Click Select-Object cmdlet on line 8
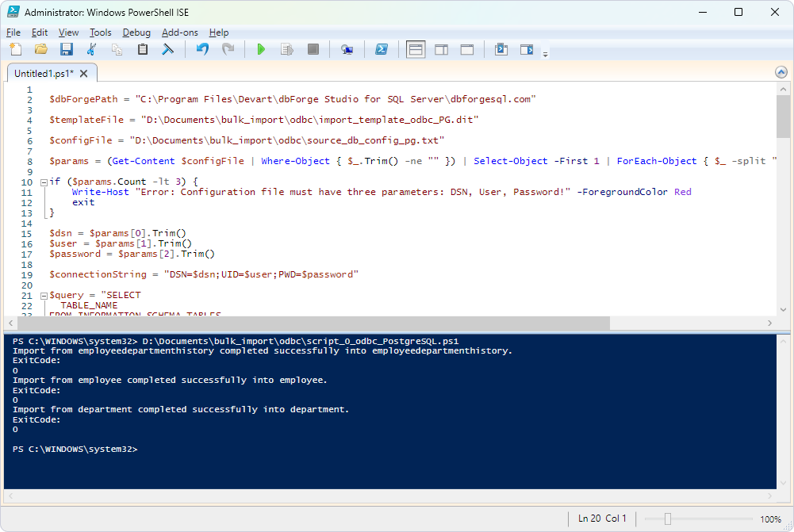This screenshot has height=532, width=794. [511, 161]
